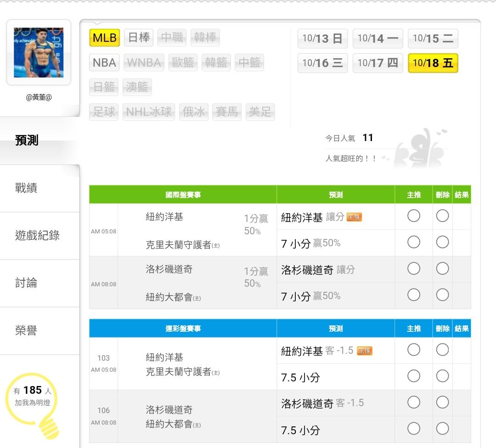Click the 紐約洋基 讓分 prediction text
496x448 pixels.
coord(313,217)
